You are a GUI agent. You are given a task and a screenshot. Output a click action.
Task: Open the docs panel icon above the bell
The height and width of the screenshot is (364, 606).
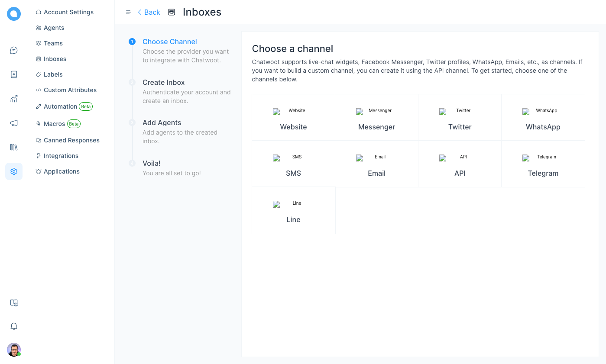(13, 303)
